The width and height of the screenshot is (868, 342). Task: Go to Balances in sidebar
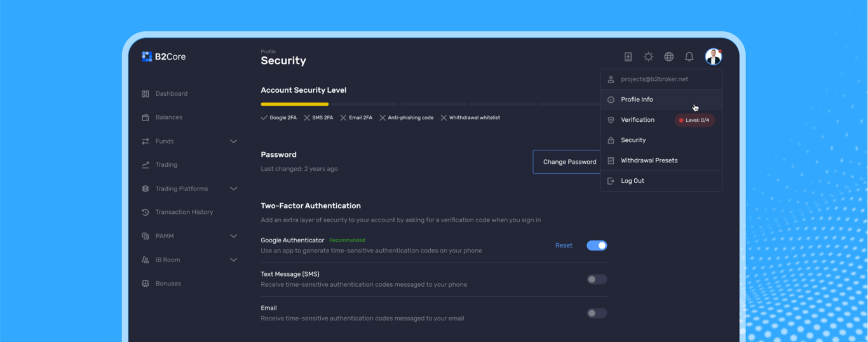click(168, 117)
